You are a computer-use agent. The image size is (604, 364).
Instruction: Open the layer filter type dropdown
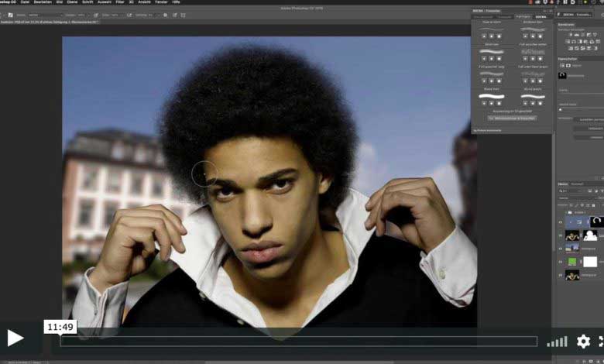(x=569, y=191)
